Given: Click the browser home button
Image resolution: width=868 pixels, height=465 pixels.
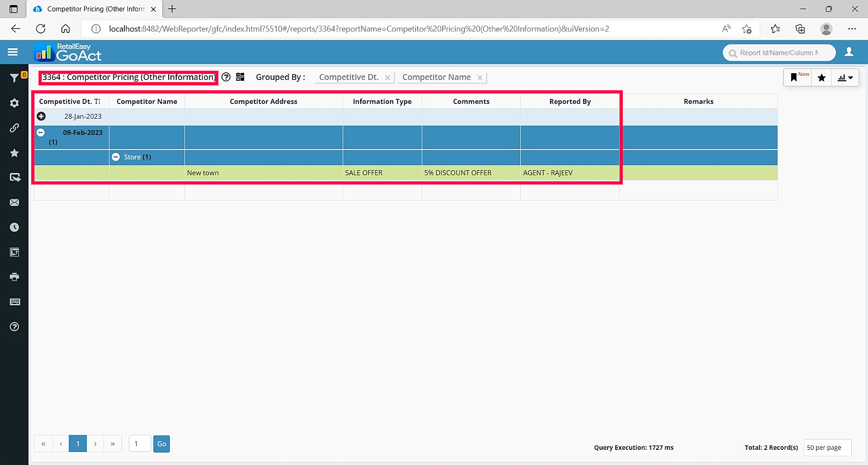Looking at the screenshot, I should [66, 29].
